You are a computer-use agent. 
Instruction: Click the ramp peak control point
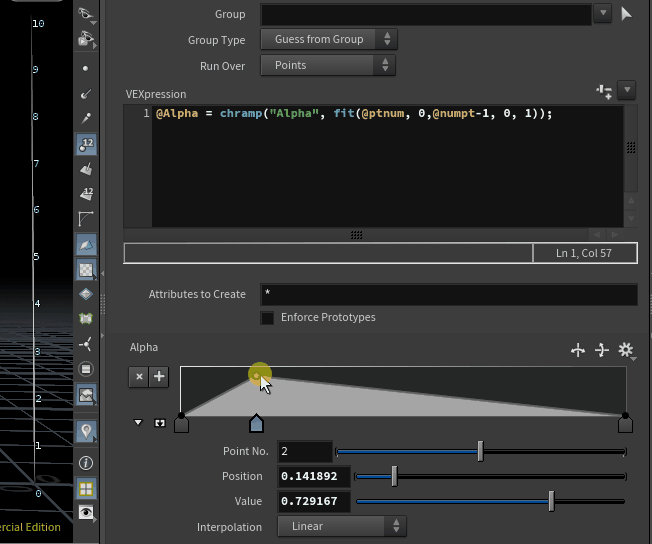tap(256, 376)
